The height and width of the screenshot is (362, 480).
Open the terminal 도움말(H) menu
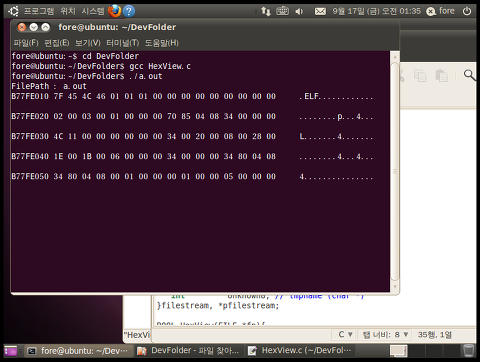pyautogui.click(x=162, y=43)
